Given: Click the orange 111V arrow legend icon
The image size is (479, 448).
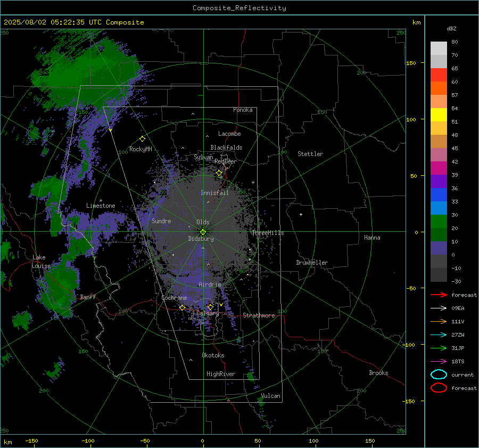Looking at the screenshot, I should 439,321.
